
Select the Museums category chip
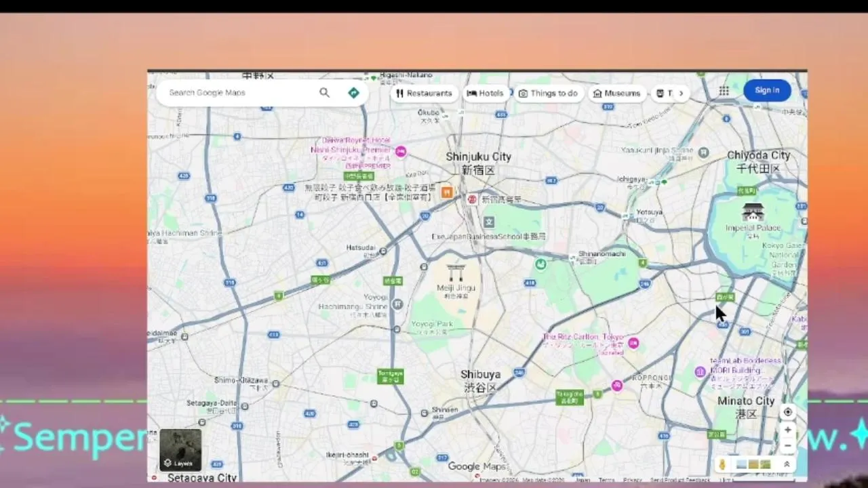coord(616,94)
